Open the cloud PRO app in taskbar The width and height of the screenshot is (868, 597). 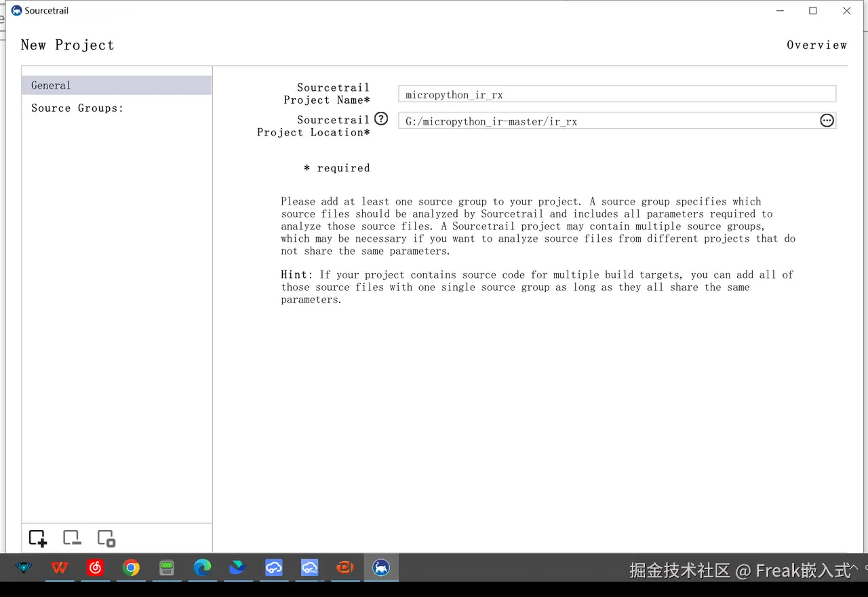coord(310,568)
